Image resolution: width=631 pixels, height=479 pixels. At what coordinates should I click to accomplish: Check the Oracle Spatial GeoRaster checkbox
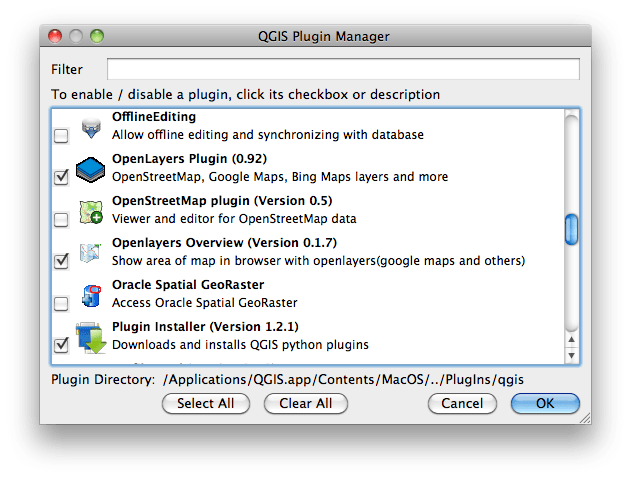coord(61,304)
